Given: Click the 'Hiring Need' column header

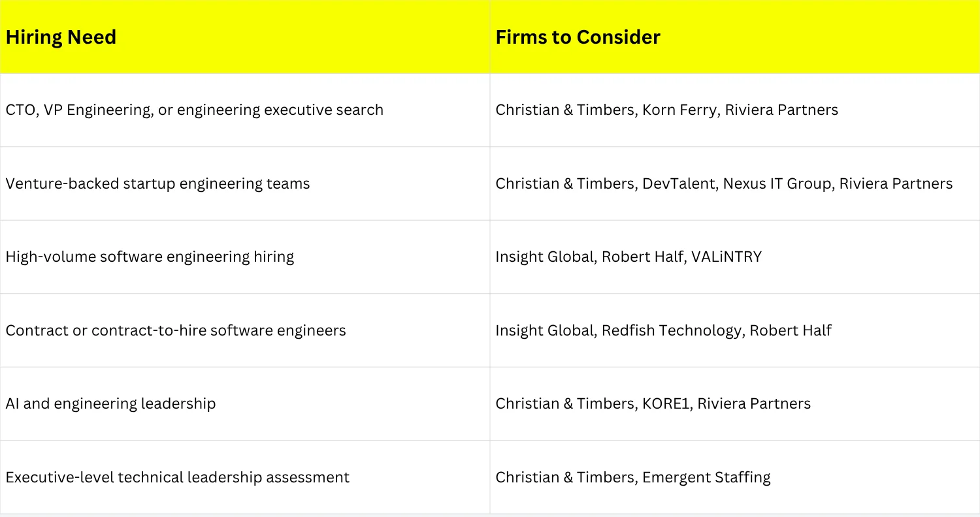Looking at the screenshot, I should coord(245,37).
